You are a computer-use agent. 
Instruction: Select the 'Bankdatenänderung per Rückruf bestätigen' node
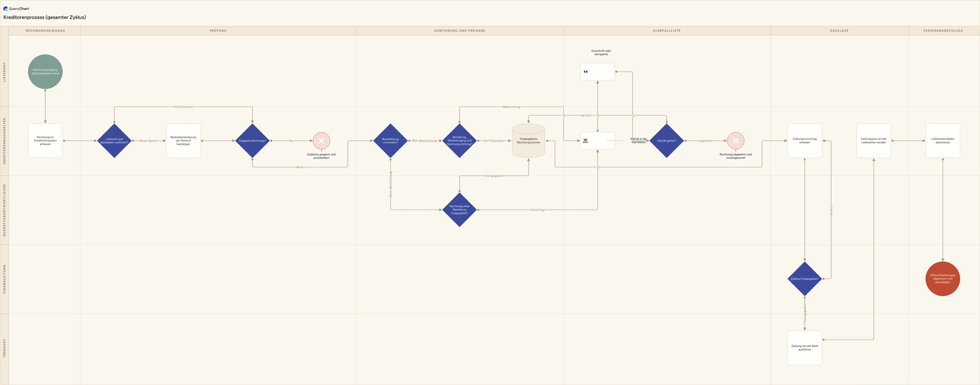[183, 141]
